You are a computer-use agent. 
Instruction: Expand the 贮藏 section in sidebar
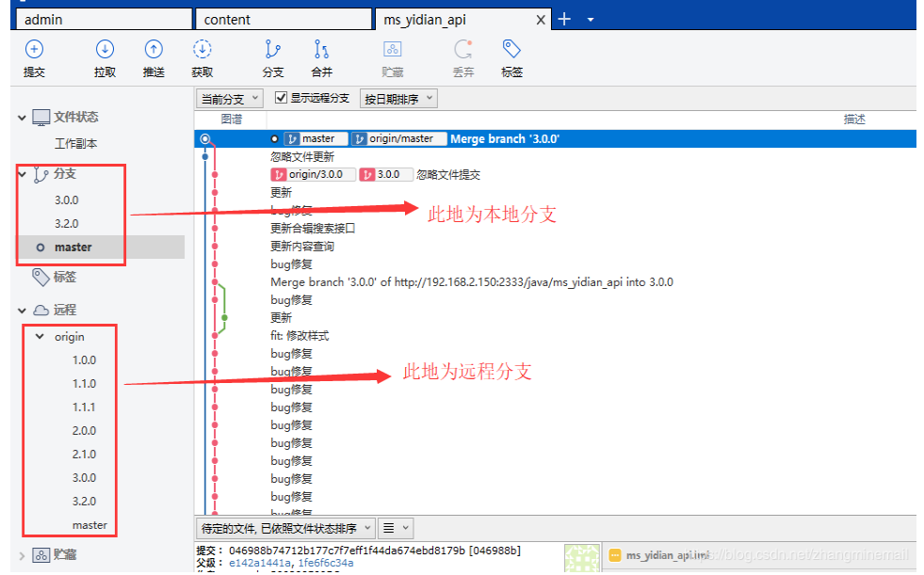coord(23,555)
